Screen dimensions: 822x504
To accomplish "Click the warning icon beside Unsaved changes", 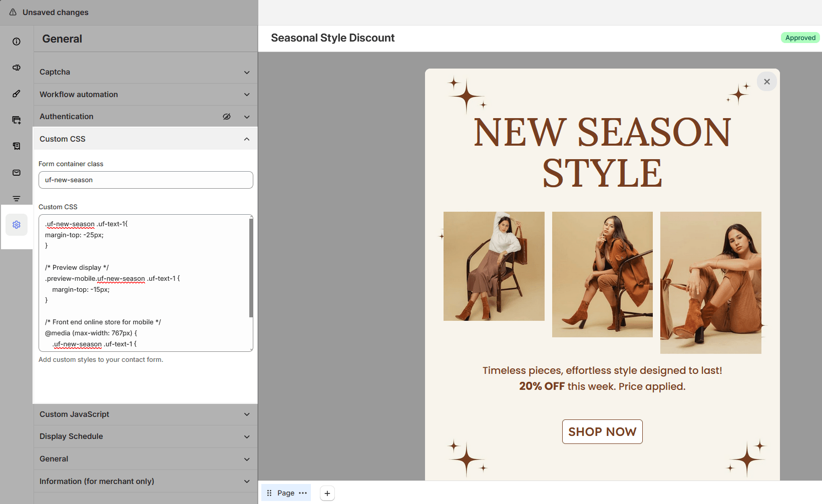I will [x=13, y=12].
